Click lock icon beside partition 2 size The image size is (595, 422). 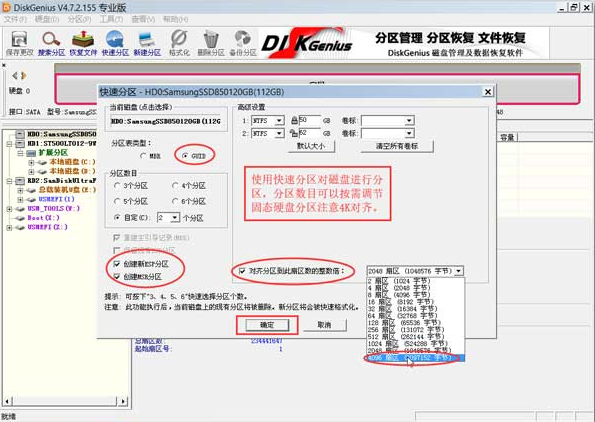pyautogui.click(x=294, y=133)
